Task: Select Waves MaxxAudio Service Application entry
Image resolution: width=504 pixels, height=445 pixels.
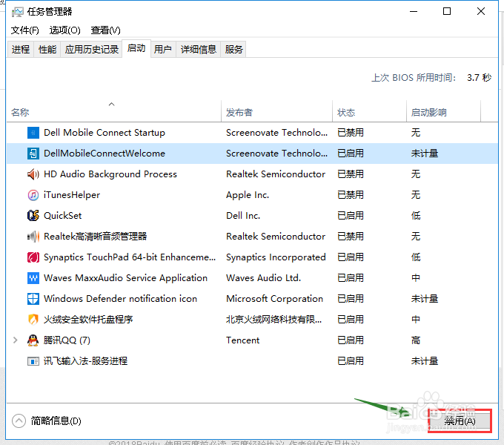Action: pos(126,278)
